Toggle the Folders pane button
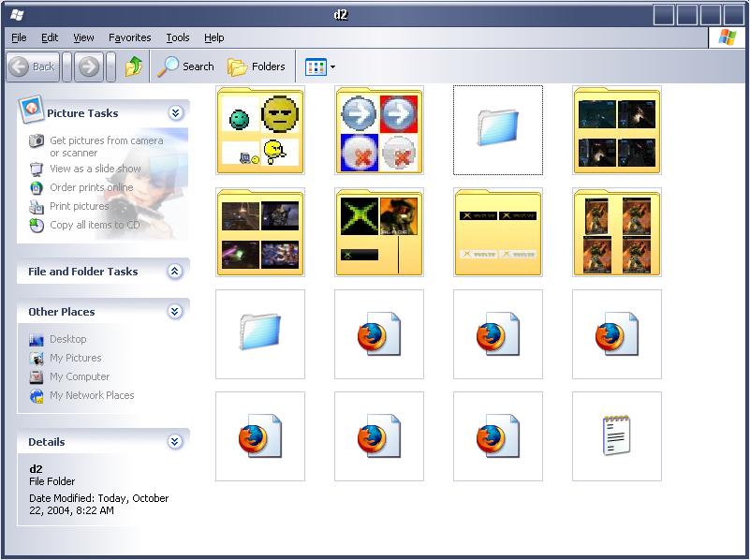The height and width of the screenshot is (560, 750). click(x=257, y=66)
